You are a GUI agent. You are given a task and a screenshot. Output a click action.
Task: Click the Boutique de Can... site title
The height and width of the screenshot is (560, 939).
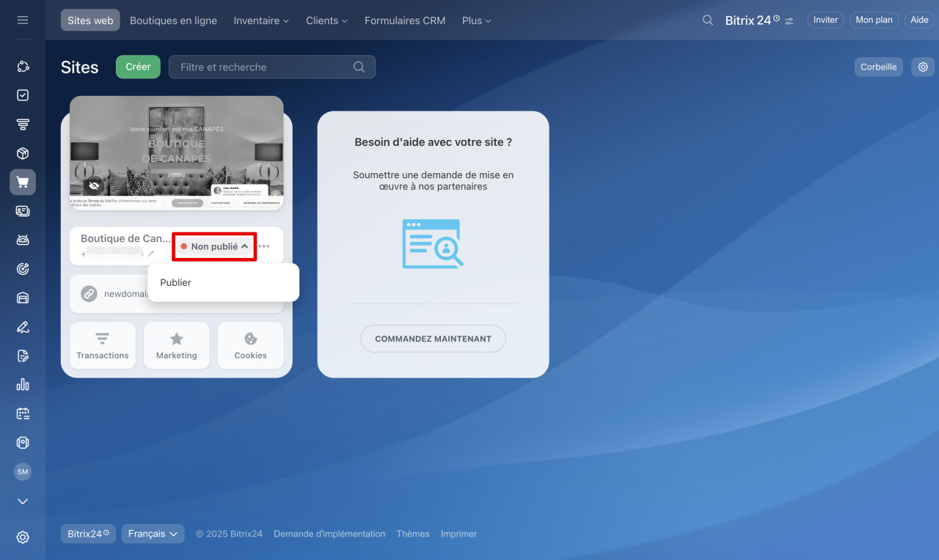(125, 238)
